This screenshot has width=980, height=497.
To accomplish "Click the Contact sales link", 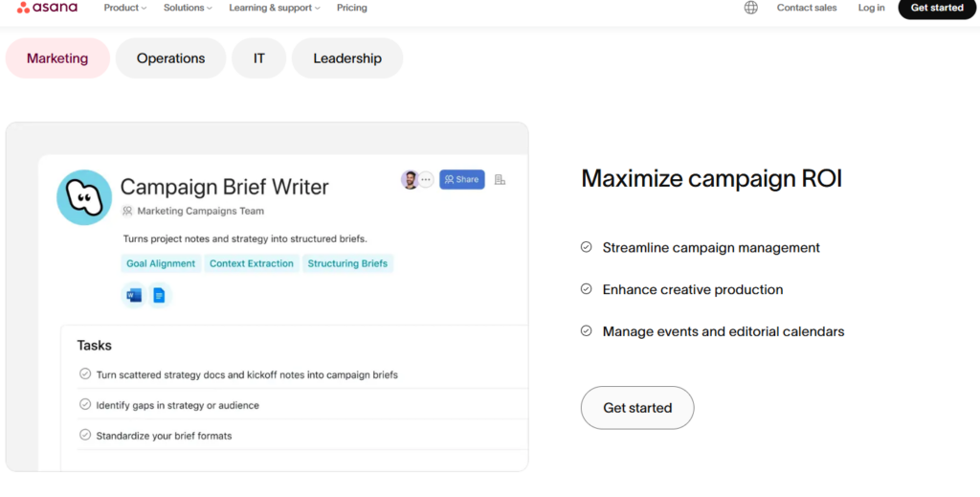I will pyautogui.click(x=807, y=8).
